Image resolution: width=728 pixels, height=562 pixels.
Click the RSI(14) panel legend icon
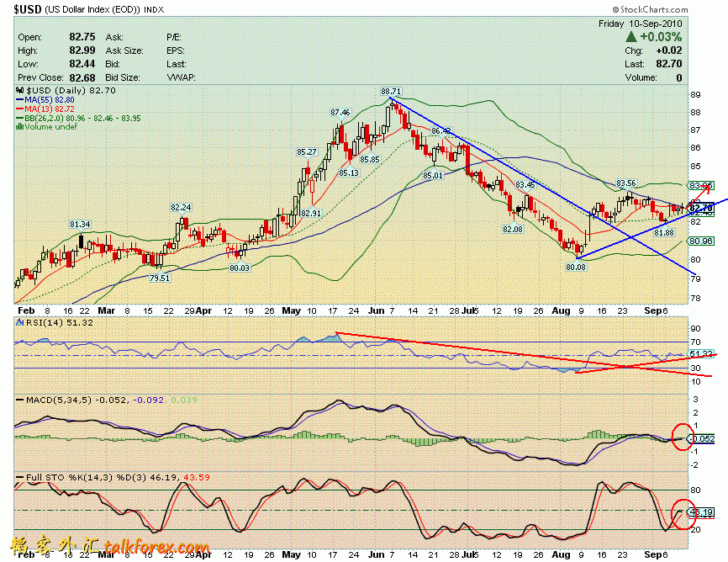point(20,322)
